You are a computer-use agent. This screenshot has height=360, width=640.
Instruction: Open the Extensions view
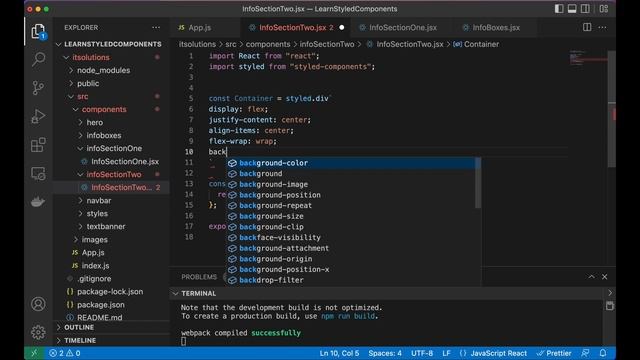(38, 145)
